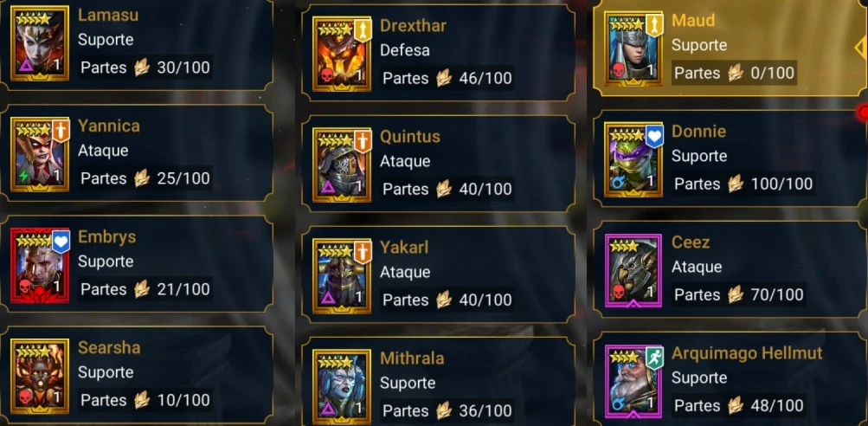Open the Donnie 100/100 parts entry
Image resolution: width=868 pixels, height=426 pixels.
pos(730,158)
